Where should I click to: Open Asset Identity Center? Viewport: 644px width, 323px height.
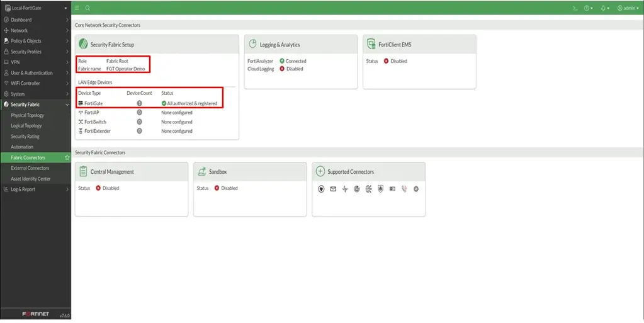[x=31, y=179]
